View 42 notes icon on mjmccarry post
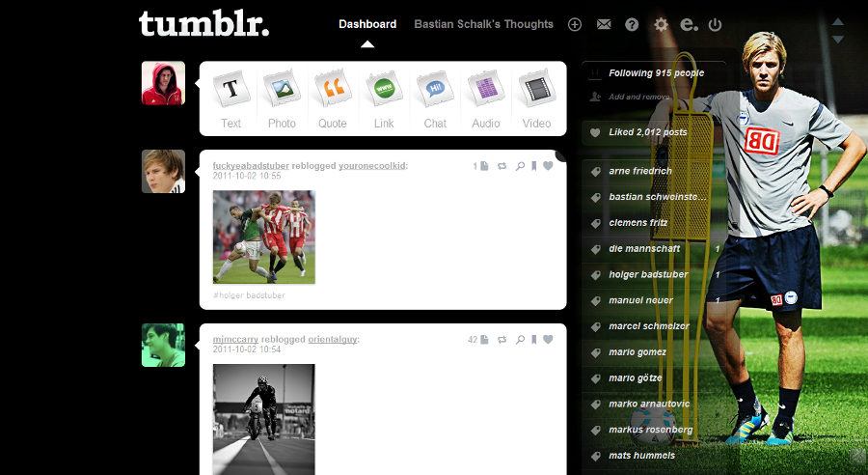Screen dimensions: 868x475 [478, 339]
